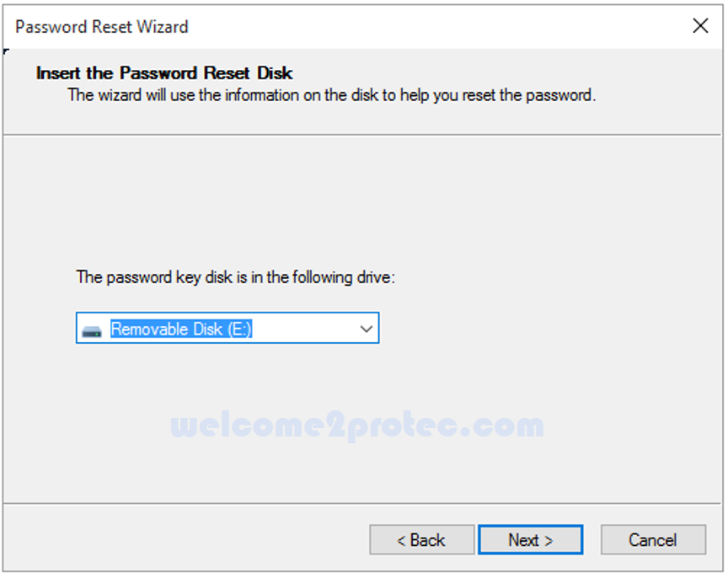Click the Insert the Password Reset Disk heading
Viewport: 728px width, 573px height.
point(164,73)
